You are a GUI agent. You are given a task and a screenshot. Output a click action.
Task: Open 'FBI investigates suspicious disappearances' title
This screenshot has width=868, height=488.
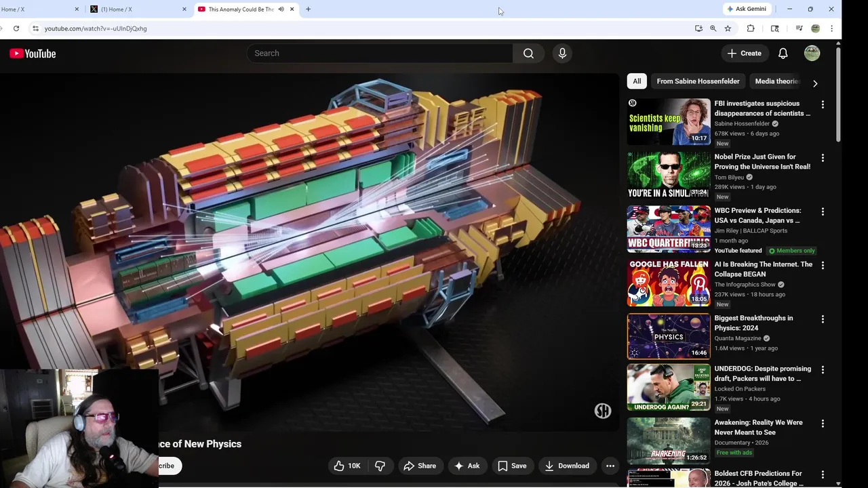coord(762,108)
